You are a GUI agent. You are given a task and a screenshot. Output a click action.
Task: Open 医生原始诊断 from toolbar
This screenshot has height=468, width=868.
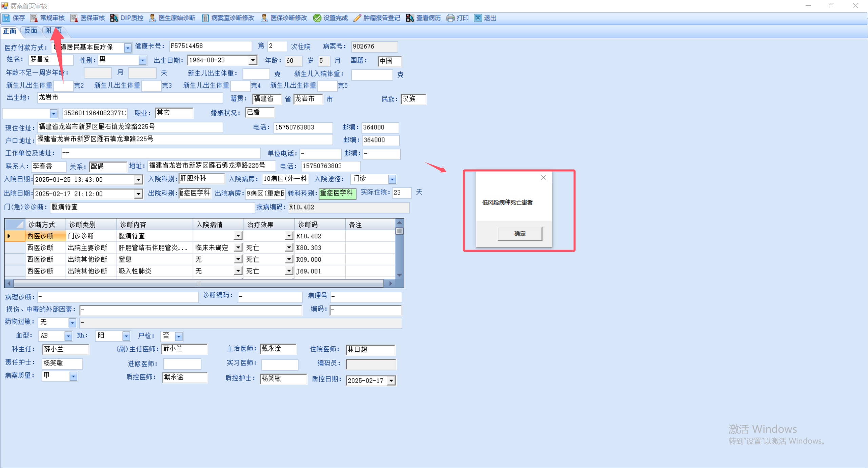(153, 18)
